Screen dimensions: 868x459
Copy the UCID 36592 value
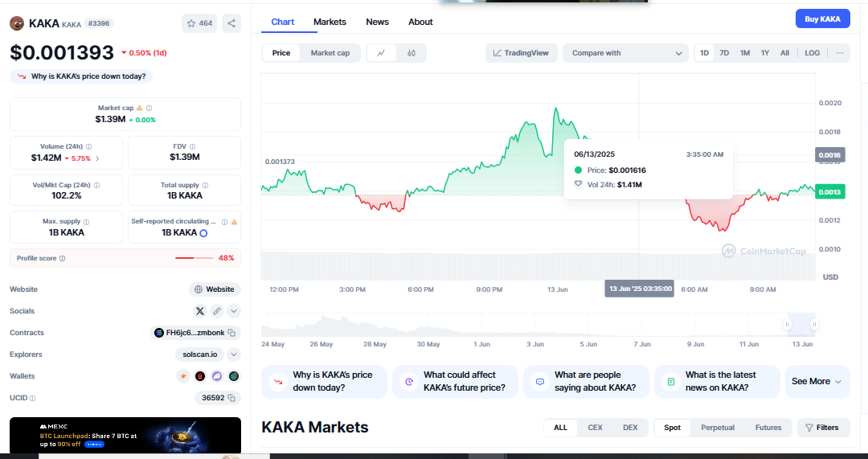pyautogui.click(x=232, y=398)
